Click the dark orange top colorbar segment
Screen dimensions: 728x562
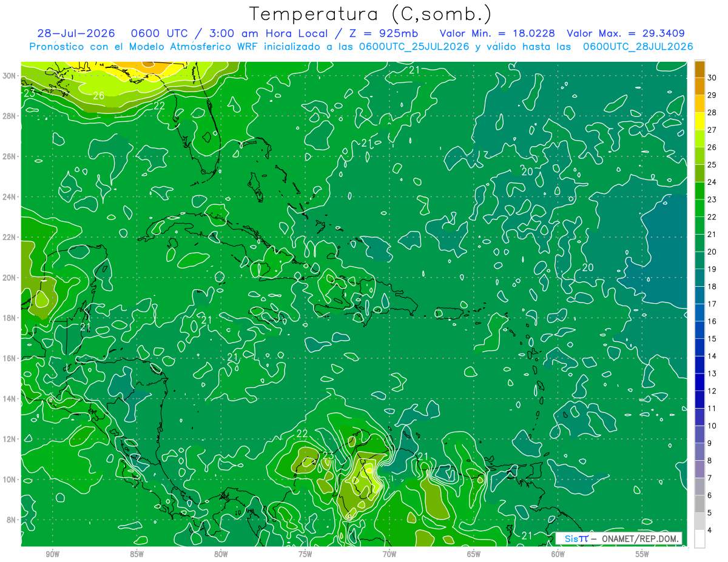click(699, 69)
